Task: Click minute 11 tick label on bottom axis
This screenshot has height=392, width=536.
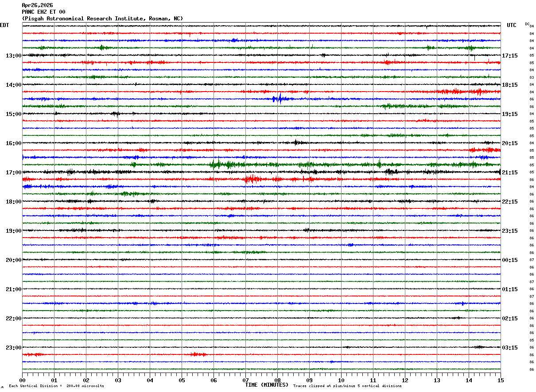Action: (373, 380)
